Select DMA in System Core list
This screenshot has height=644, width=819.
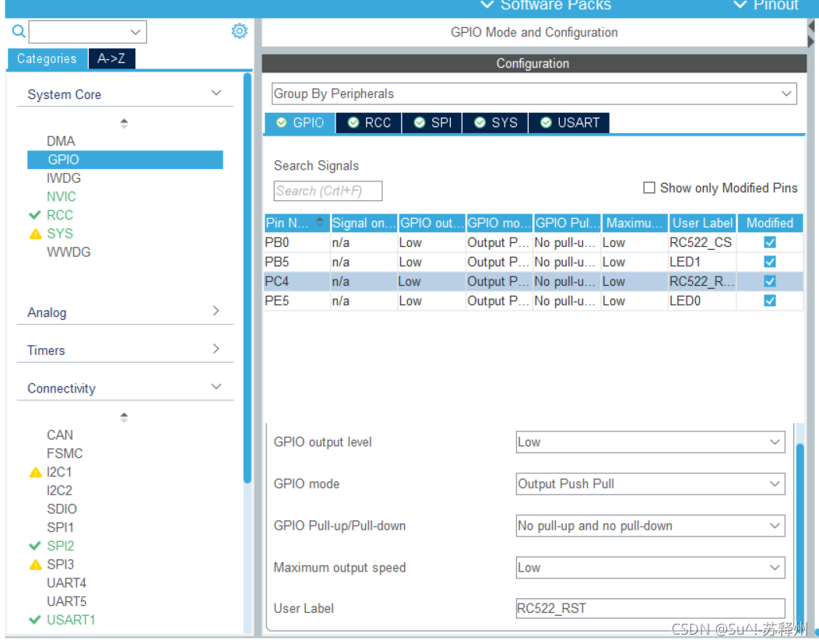(61, 141)
